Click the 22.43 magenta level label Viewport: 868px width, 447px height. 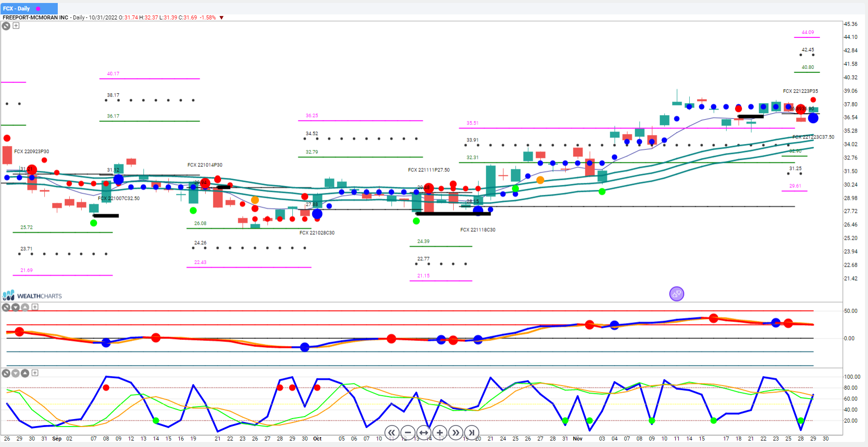click(x=200, y=262)
